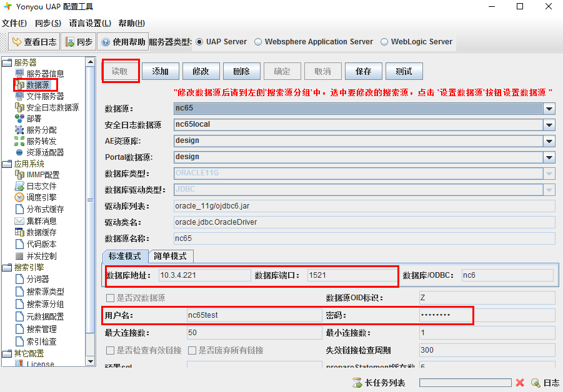Select the 数据源 tree icon
The height and width of the screenshot is (392, 563).
pyautogui.click(x=19, y=85)
